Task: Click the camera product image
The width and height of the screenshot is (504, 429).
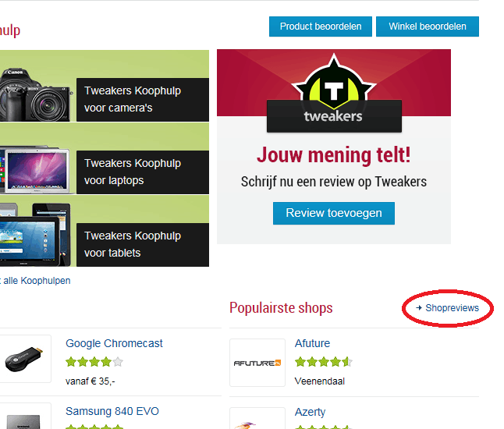Action: (x=35, y=95)
